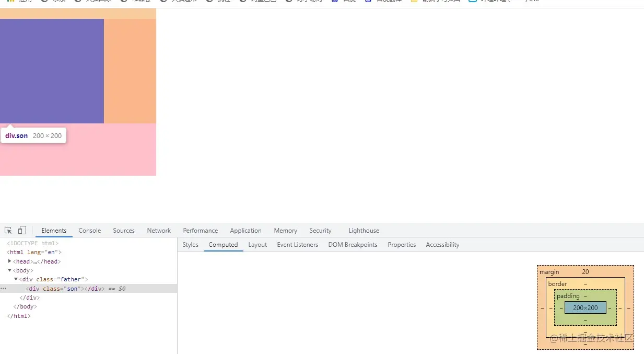The image size is (644, 354).
Task: Toggle the device toolbar icon
Action: coord(22,230)
